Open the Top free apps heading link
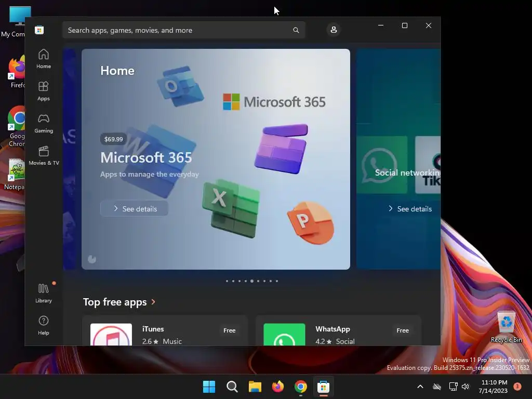The width and height of the screenshot is (532, 399). tap(115, 302)
